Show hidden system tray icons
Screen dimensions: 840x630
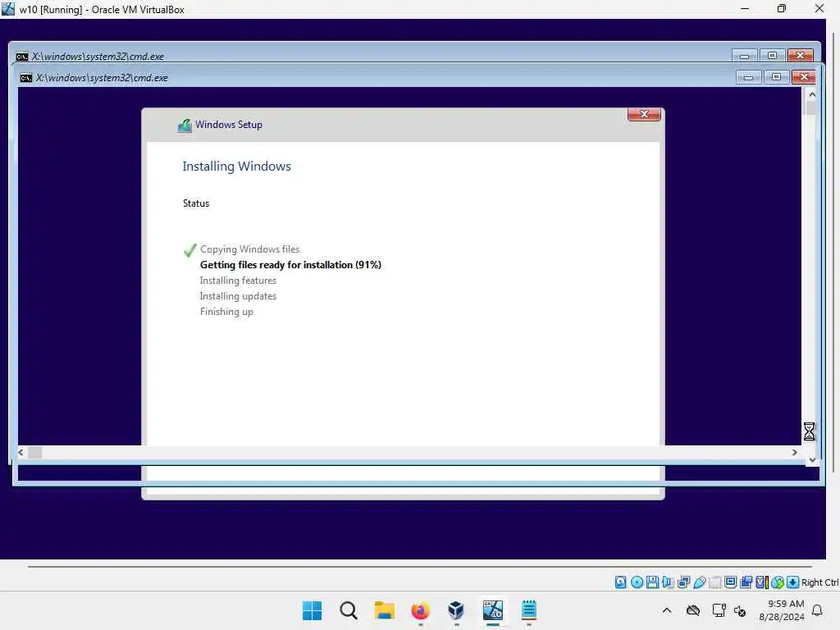click(x=667, y=610)
